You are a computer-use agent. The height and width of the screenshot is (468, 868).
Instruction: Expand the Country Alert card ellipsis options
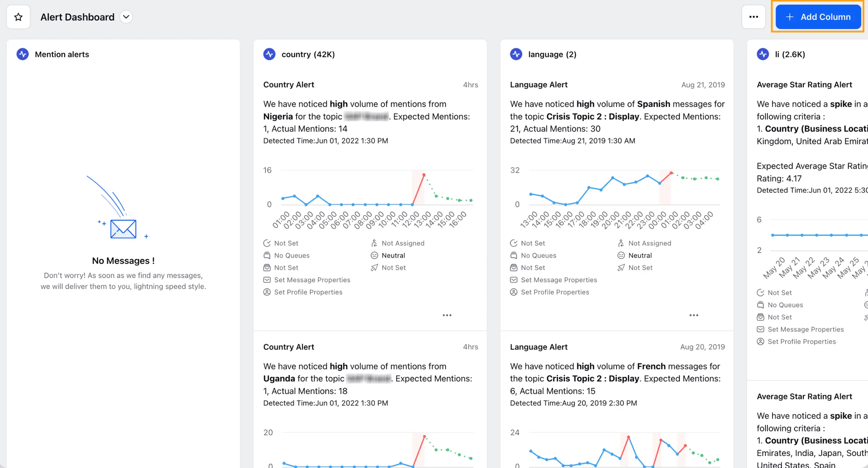pyautogui.click(x=447, y=315)
